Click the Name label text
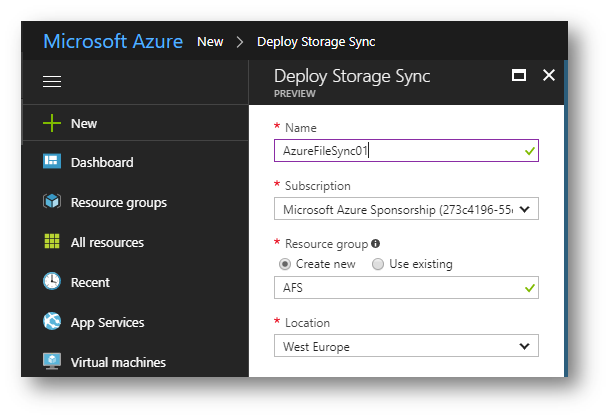The width and height of the screenshot is (610, 419). [301, 128]
